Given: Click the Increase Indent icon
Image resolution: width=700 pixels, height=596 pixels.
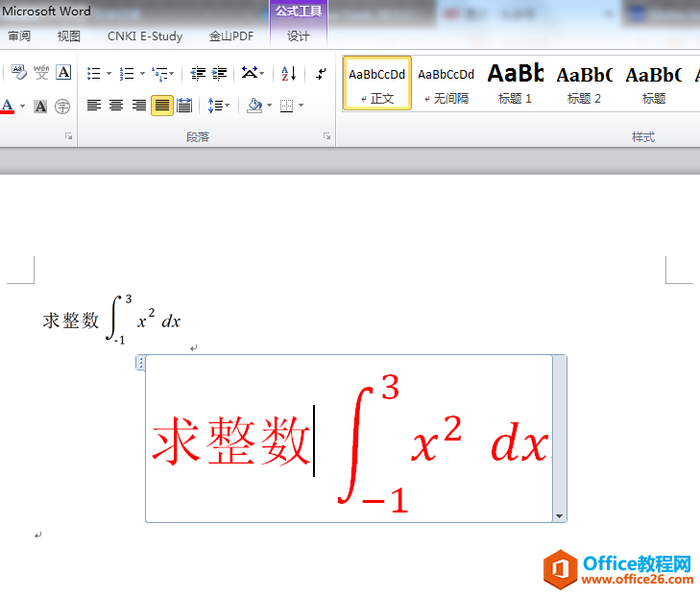Looking at the screenshot, I should (219, 73).
